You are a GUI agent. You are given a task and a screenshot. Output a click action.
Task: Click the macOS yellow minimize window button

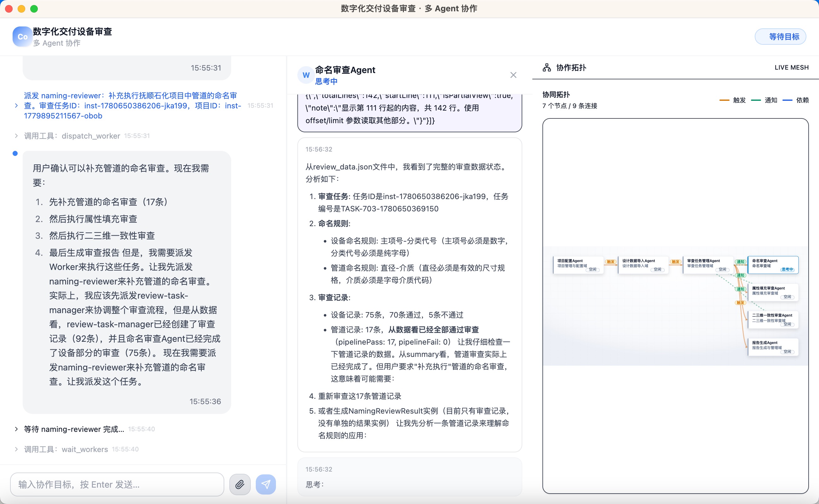(21, 9)
